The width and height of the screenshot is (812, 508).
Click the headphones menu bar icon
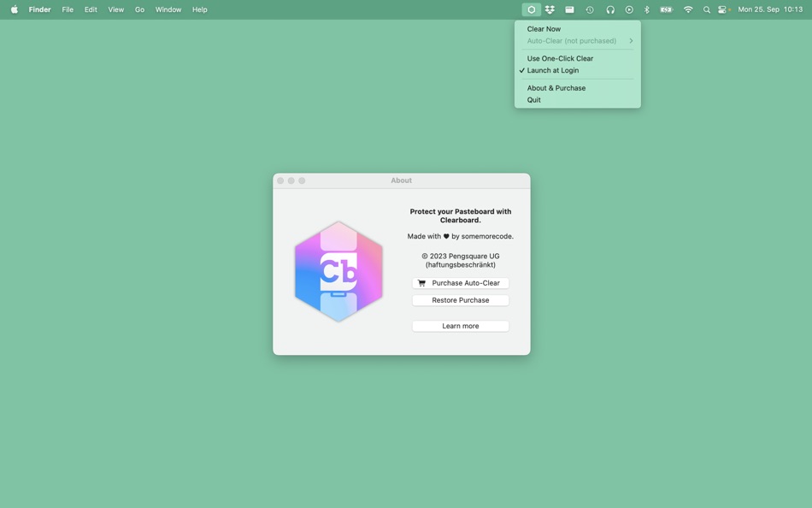pyautogui.click(x=610, y=9)
